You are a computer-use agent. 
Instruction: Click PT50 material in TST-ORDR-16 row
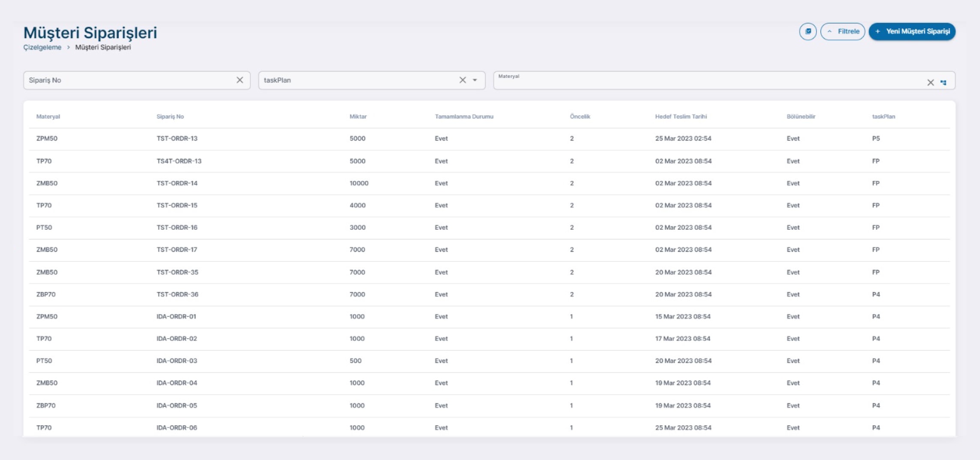click(44, 228)
